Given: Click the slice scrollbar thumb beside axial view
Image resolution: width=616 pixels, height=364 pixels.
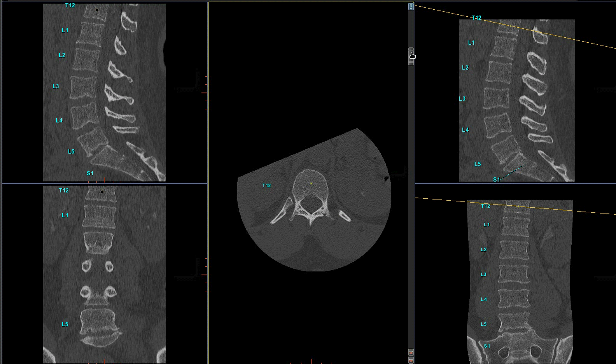Looking at the screenshot, I should [411, 56].
